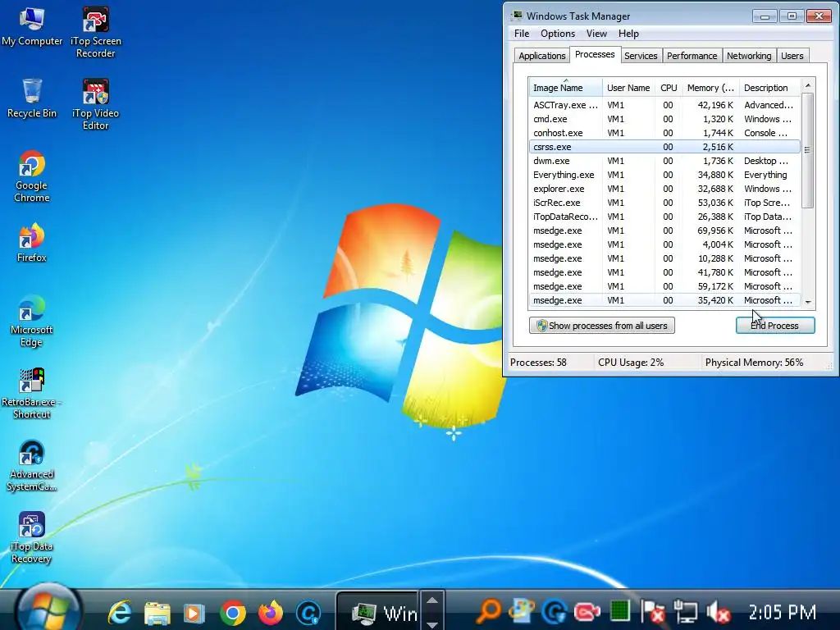The width and height of the screenshot is (840, 630).
Task: Open the Options menu in Task Manager
Action: (558, 33)
